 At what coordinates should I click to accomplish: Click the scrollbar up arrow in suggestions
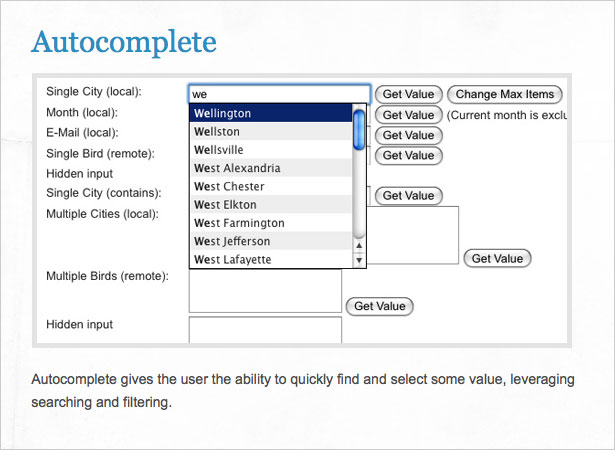click(x=359, y=246)
